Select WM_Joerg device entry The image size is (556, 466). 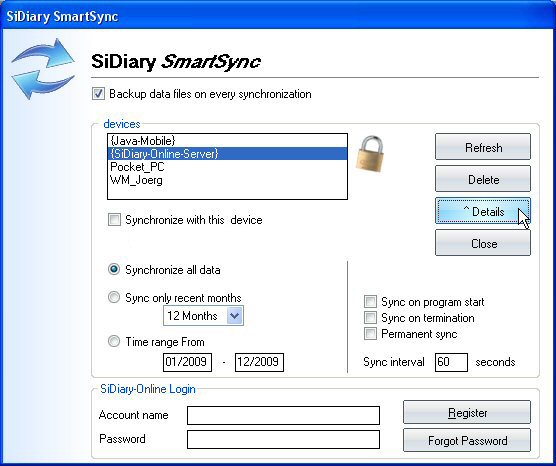pos(227,180)
